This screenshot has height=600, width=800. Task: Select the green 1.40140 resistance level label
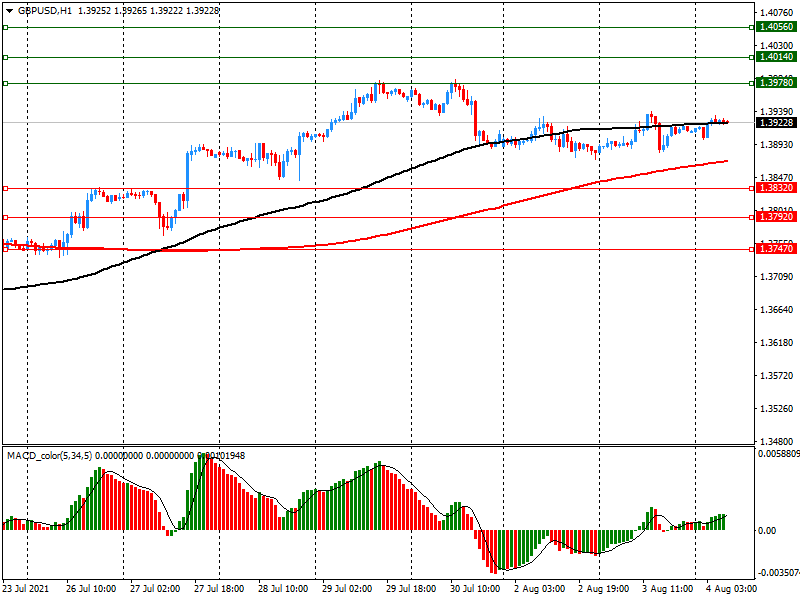777,57
